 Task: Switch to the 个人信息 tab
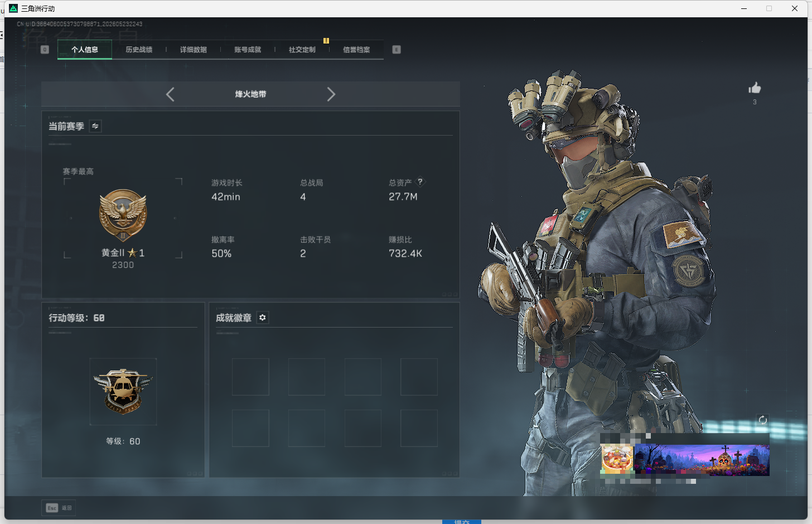[85, 50]
